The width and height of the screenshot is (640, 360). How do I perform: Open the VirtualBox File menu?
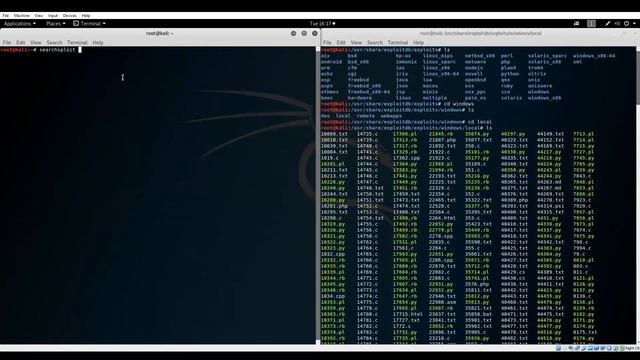point(6,16)
